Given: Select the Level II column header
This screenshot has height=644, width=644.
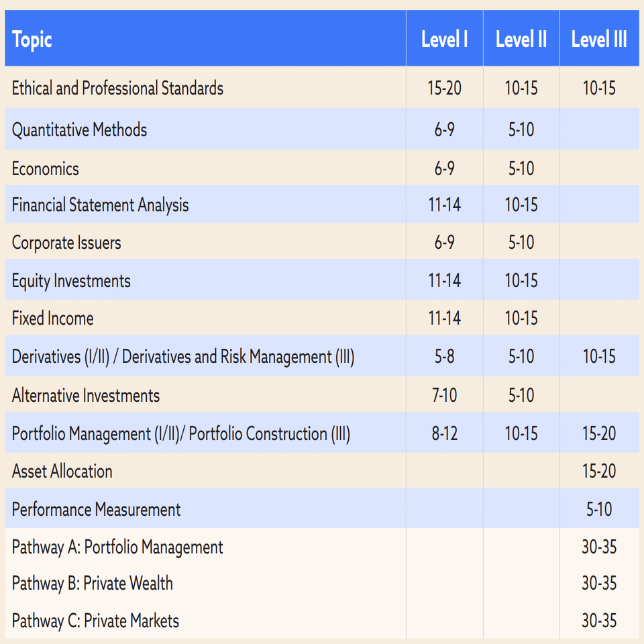Looking at the screenshot, I should click(521, 39).
